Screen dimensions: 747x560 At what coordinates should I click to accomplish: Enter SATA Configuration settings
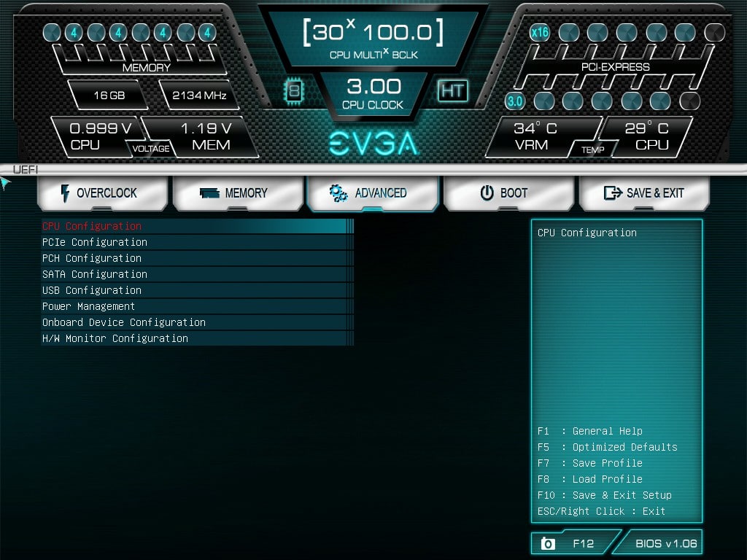95,274
